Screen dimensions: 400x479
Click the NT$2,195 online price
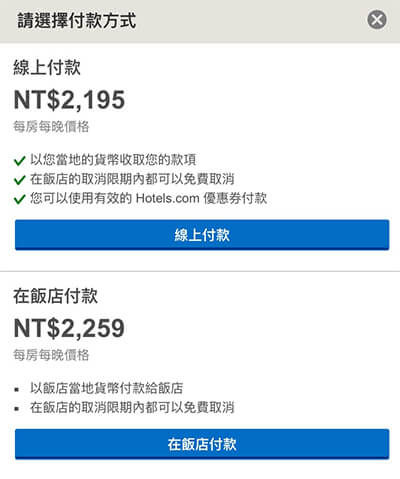[x=69, y=100]
